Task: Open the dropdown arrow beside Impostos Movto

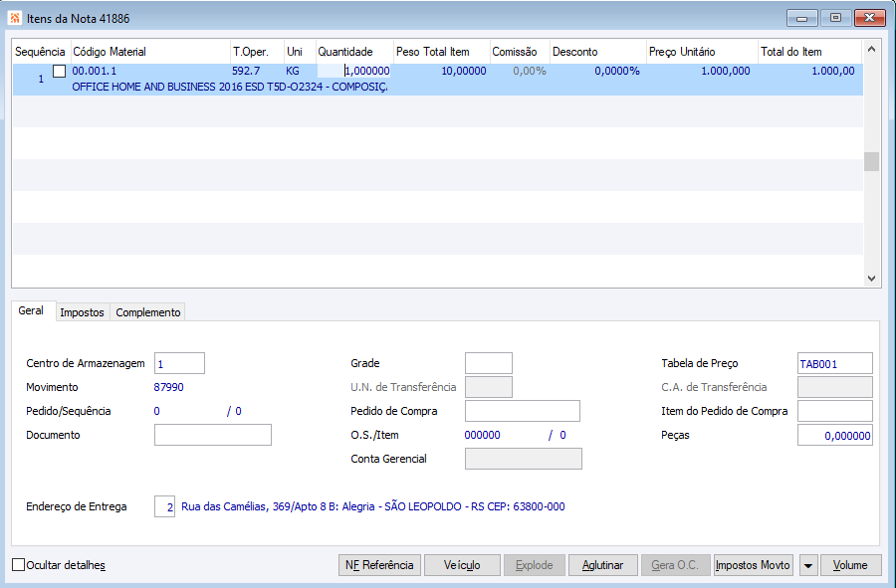Action: 808,565
